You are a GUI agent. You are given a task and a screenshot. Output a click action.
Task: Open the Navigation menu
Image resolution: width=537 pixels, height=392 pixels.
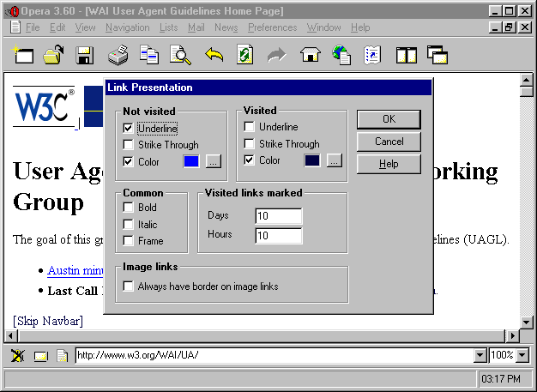pos(127,27)
